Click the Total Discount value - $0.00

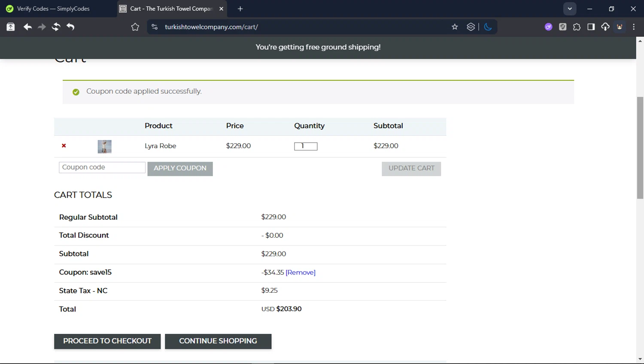click(x=272, y=236)
